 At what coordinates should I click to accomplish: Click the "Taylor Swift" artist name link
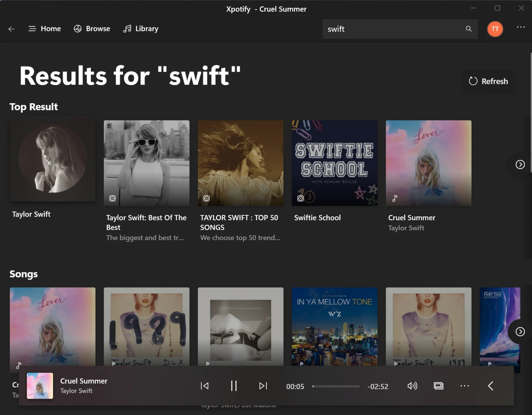click(x=31, y=214)
